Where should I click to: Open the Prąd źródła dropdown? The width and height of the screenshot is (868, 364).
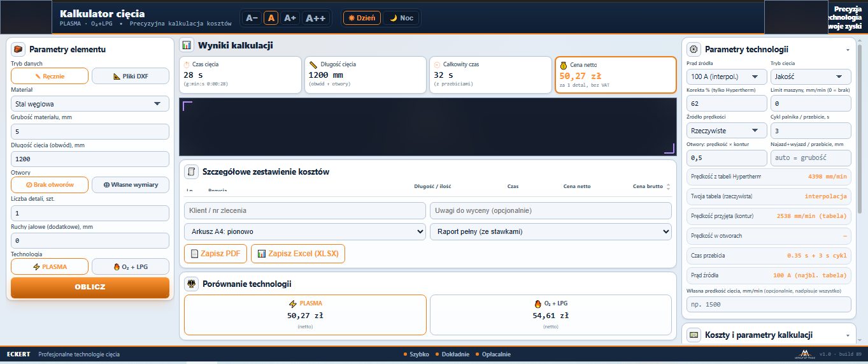click(727, 76)
